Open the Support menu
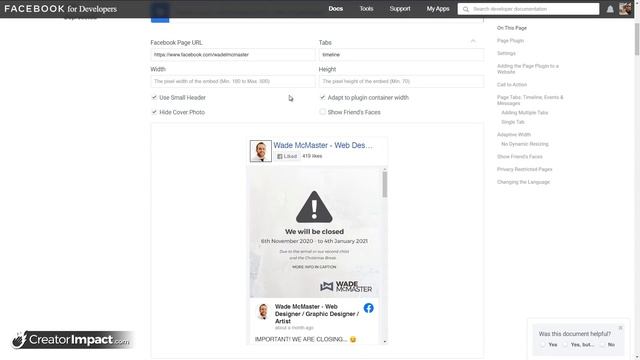This screenshot has height=360, width=640. tap(400, 9)
